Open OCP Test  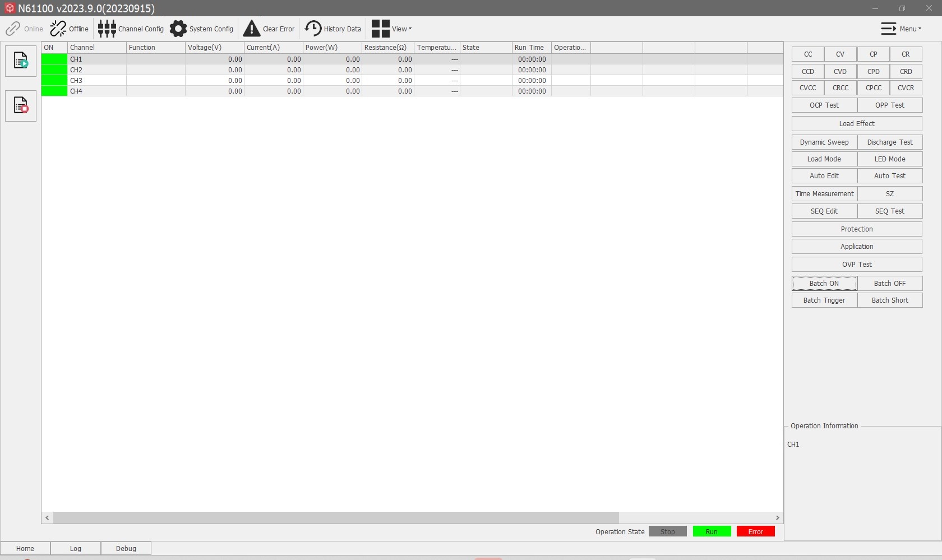click(x=824, y=105)
